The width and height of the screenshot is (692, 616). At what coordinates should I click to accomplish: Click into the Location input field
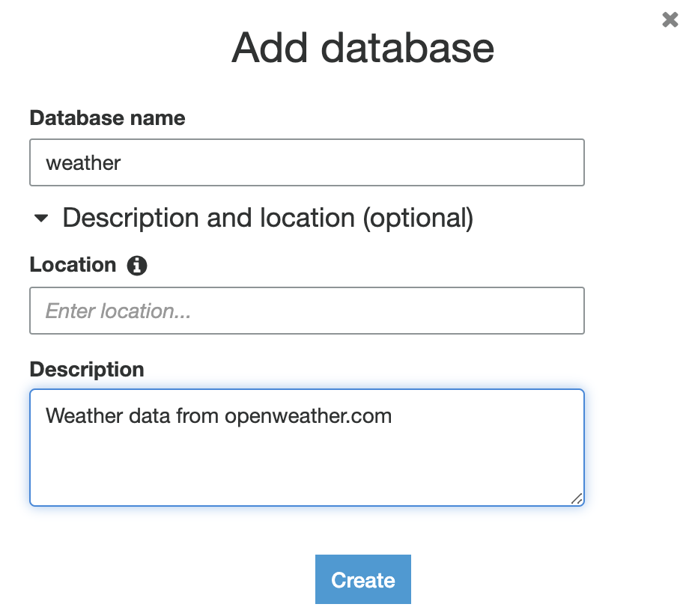(306, 311)
